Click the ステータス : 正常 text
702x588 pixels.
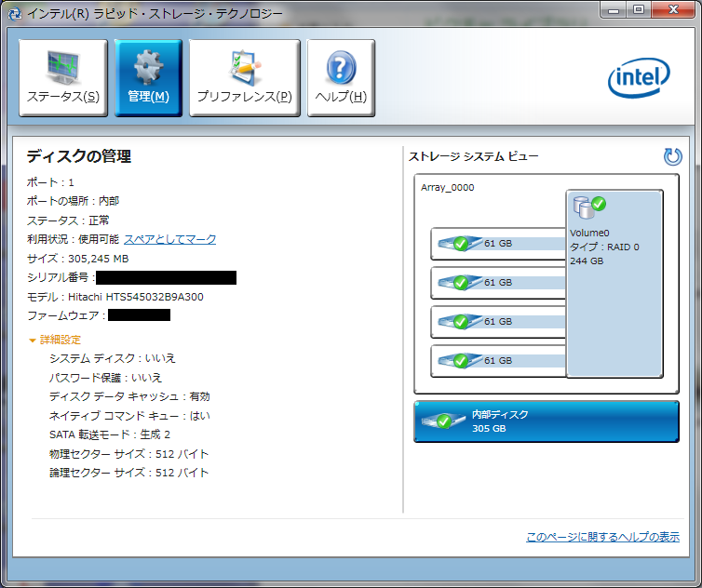point(68,220)
